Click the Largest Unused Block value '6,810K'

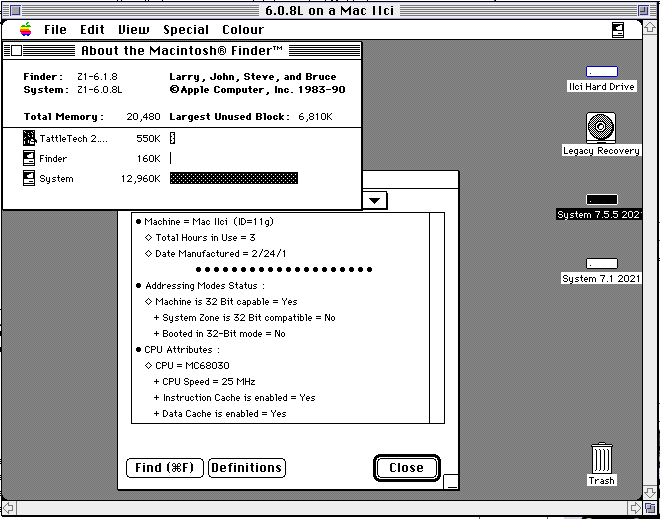pos(315,117)
